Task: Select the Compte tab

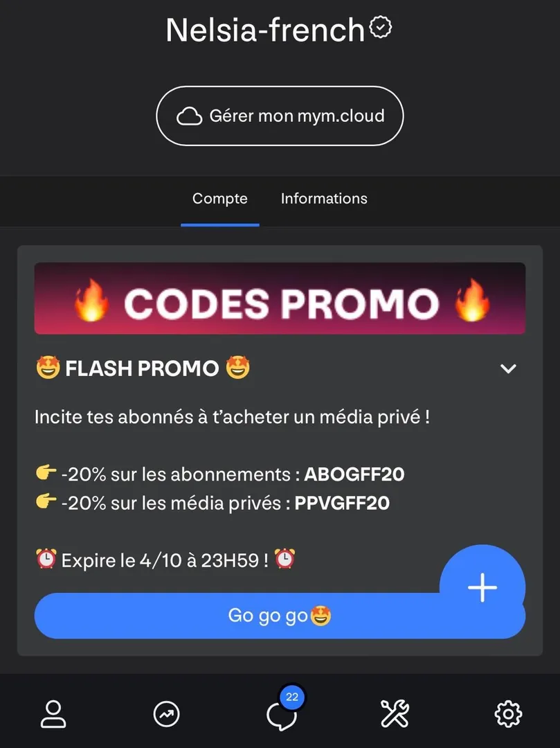Action: click(x=219, y=199)
